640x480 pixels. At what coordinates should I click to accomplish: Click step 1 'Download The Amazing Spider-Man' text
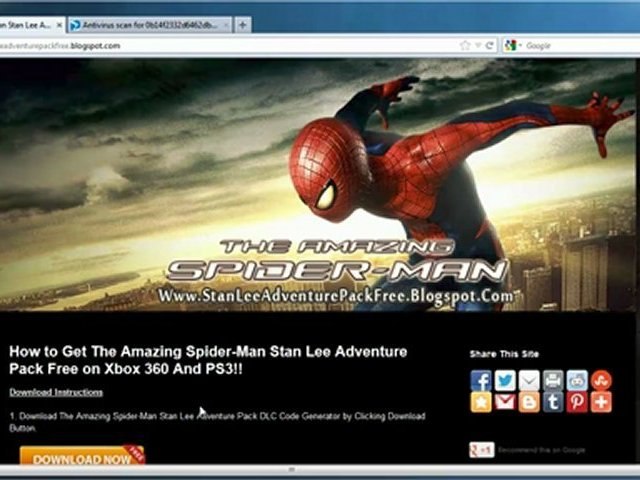click(217, 422)
